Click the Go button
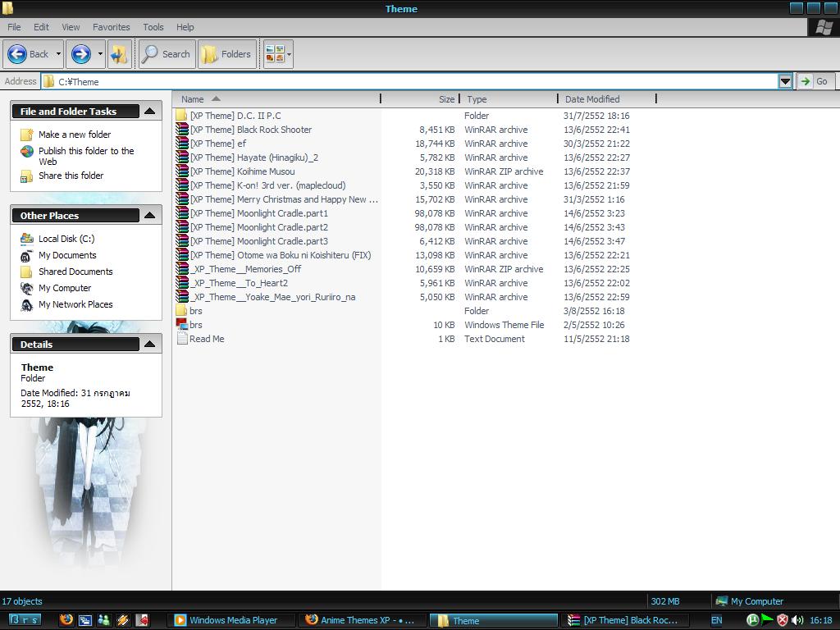This screenshot has height=630, width=840. click(815, 81)
